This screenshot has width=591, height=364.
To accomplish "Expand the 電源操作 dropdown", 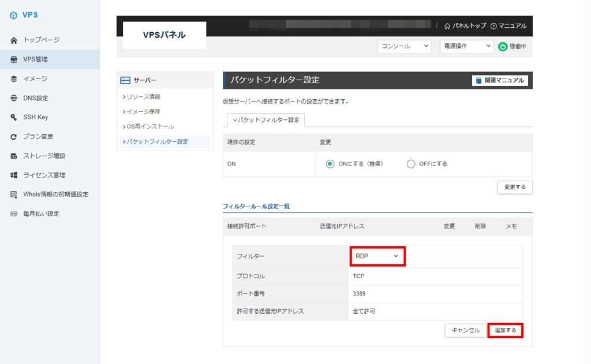I will click(x=466, y=47).
